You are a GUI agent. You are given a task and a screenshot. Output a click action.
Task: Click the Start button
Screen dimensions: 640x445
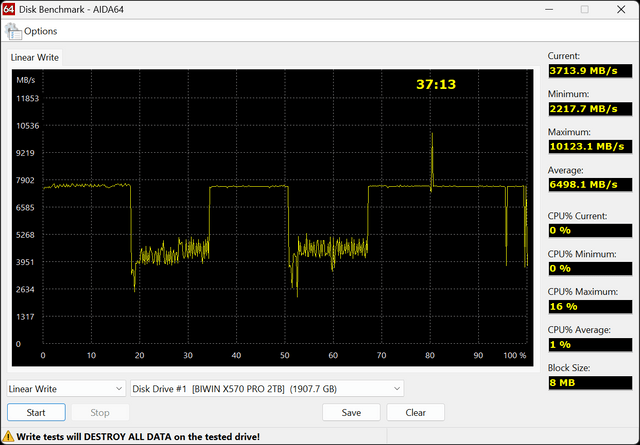coord(36,412)
